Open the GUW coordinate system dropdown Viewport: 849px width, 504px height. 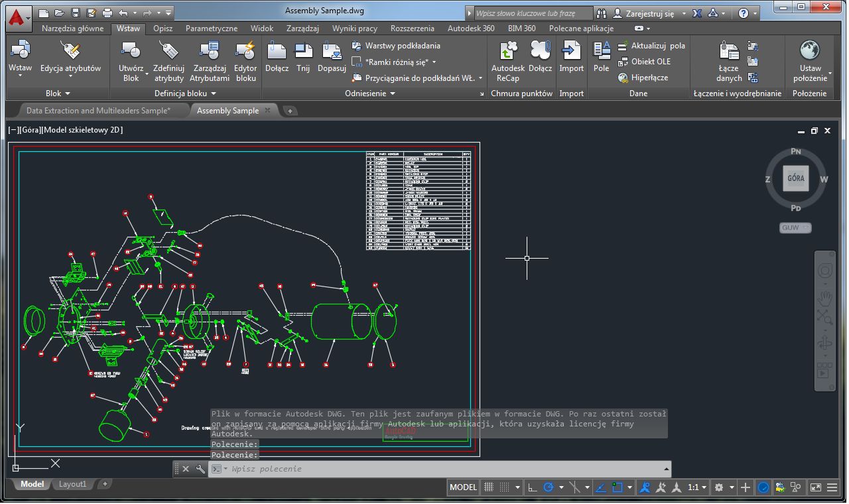795,228
